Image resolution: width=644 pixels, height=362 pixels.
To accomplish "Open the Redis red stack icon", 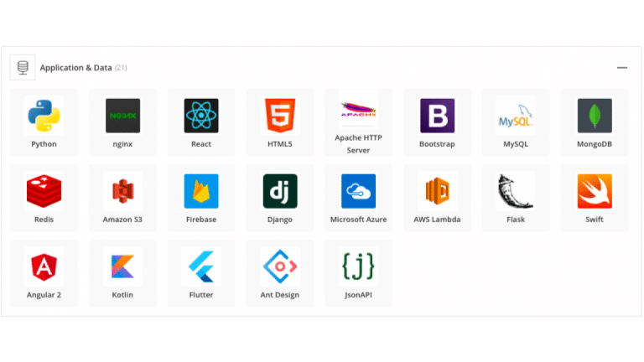I will click(x=44, y=191).
